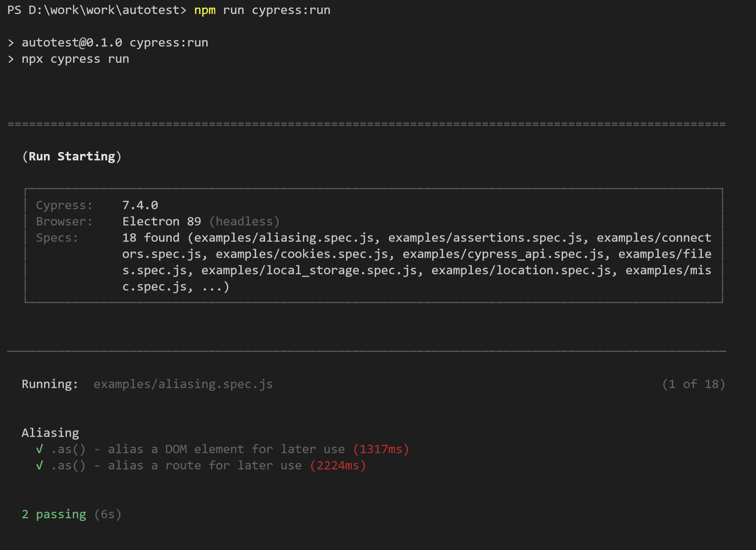Click the Electron 89 browser text
756x550 pixels.
click(162, 221)
